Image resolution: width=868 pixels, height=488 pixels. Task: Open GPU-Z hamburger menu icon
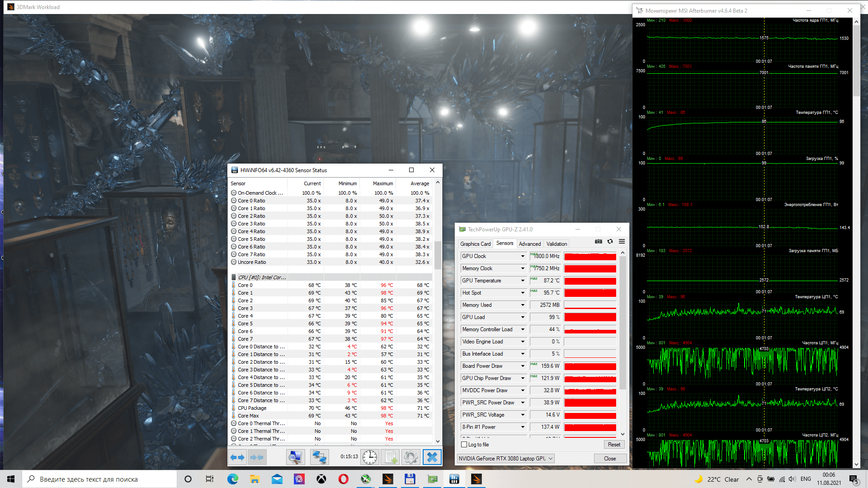[622, 242]
